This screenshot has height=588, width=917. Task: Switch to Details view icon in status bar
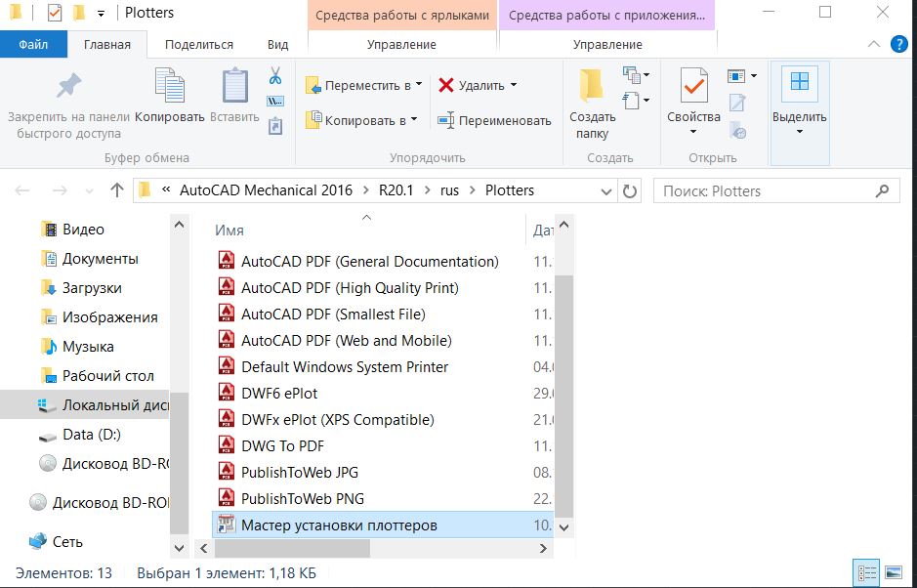[866, 572]
